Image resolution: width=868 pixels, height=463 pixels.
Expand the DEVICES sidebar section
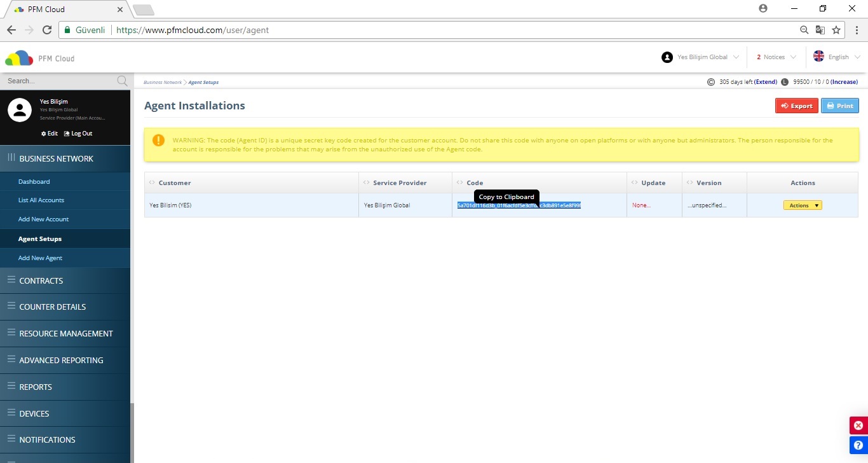(65, 413)
